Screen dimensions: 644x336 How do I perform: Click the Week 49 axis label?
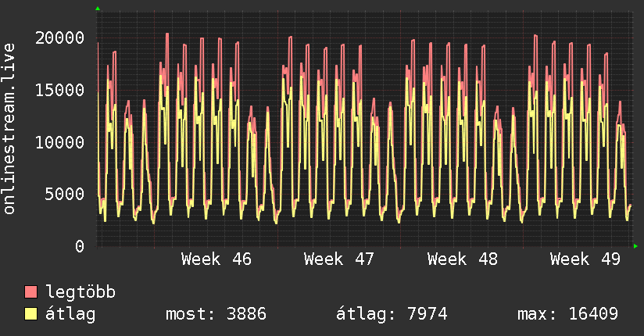[x=585, y=259]
